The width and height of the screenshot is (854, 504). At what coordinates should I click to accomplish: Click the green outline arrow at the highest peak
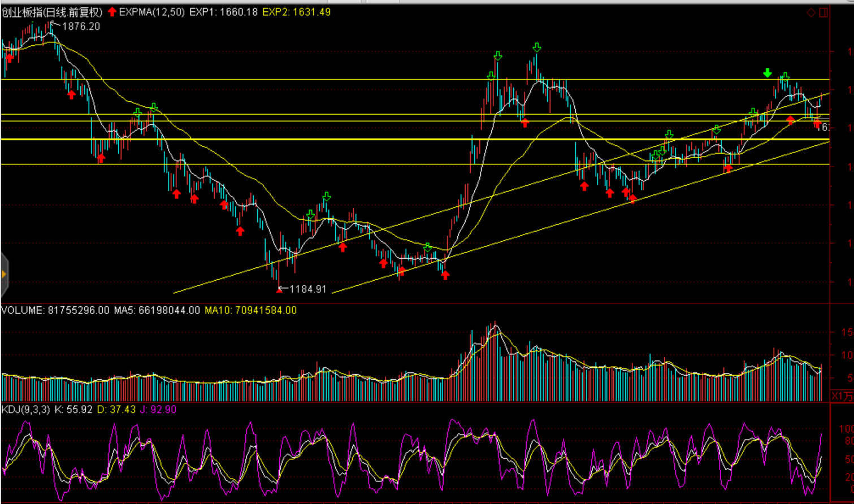pyautogui.click(x=537, y=47)
